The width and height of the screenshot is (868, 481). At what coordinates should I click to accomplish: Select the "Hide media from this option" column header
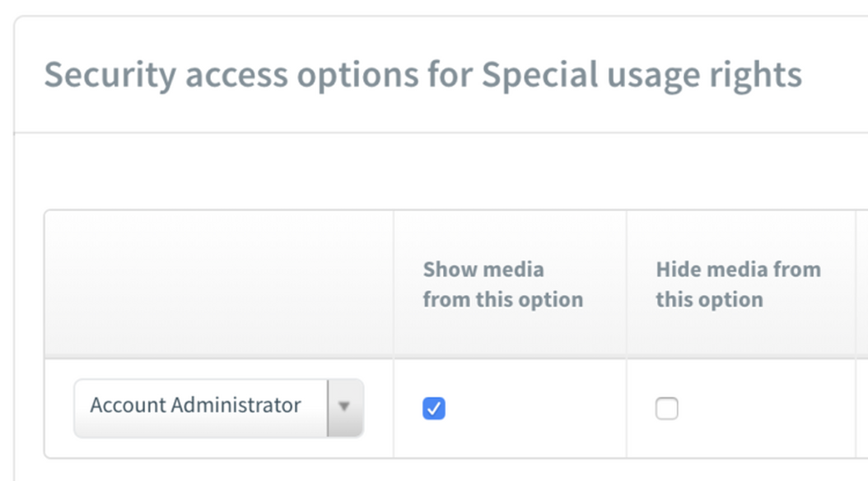click(738, 284)
